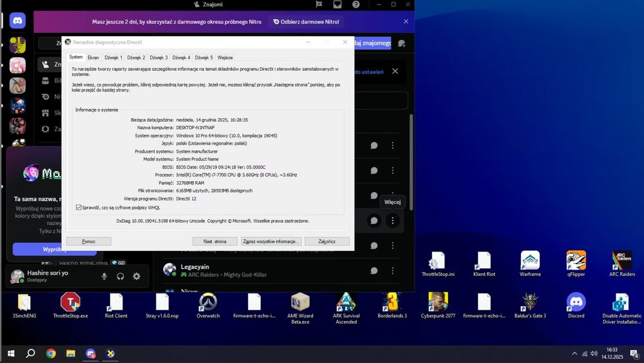Show hidden system tray icons
This screenshot has height=363, width=644.
[x=574, y=353]
